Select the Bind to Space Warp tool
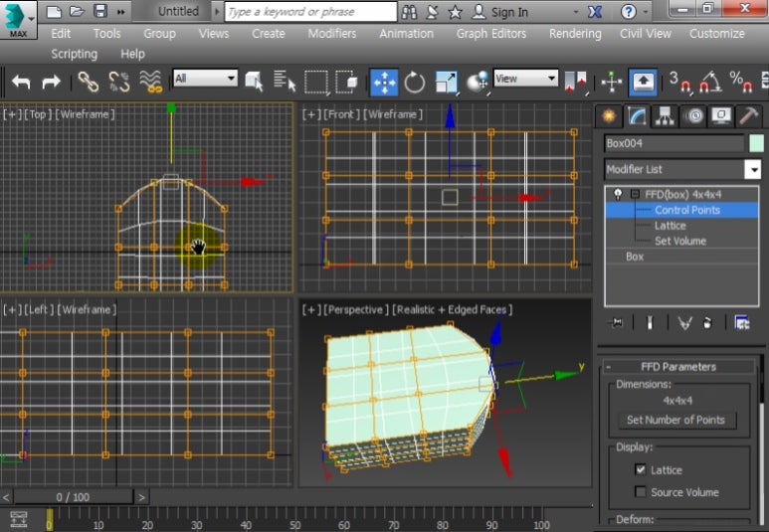 (x=150, y=82)
